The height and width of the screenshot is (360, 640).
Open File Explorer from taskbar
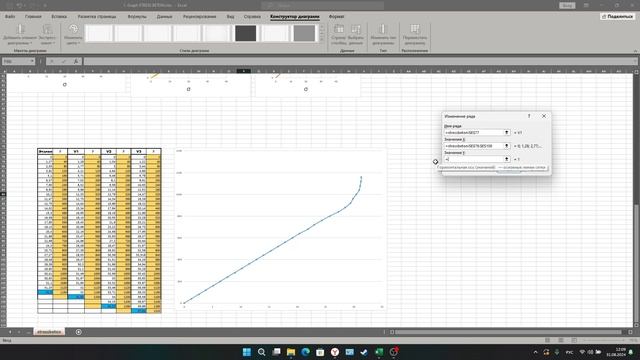[291, 352]
